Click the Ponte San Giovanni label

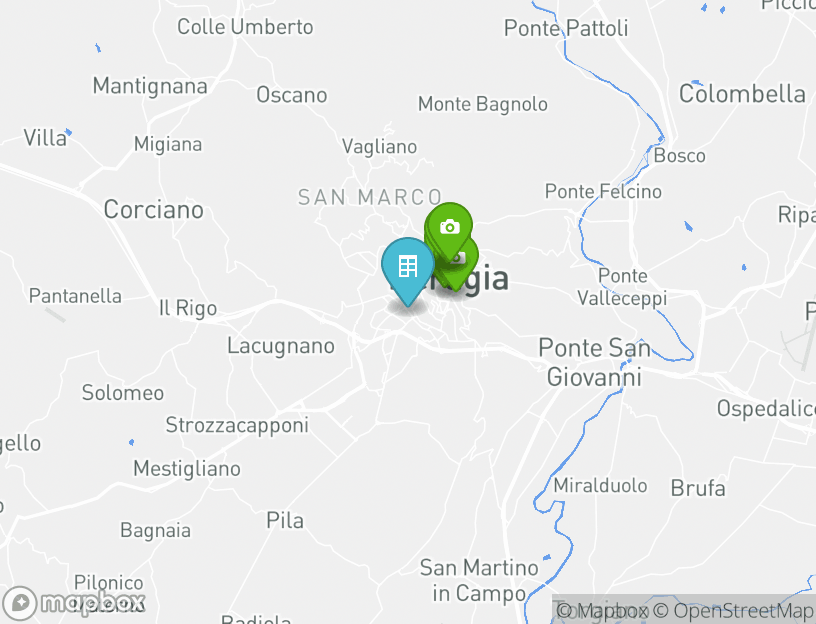594,362
